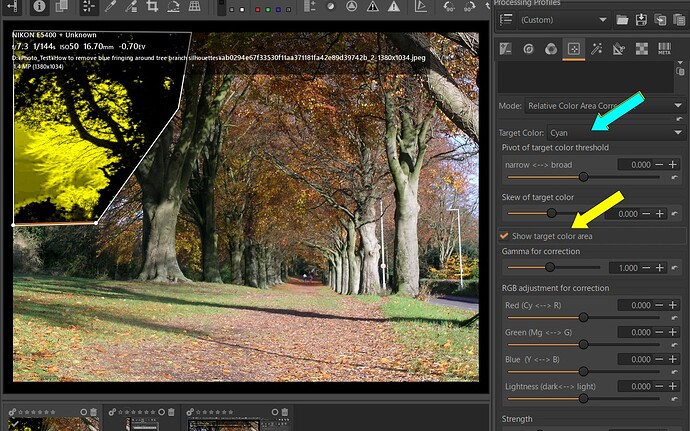
Task: Increase Blue (Y-B) value
Action: pos(672,359)
